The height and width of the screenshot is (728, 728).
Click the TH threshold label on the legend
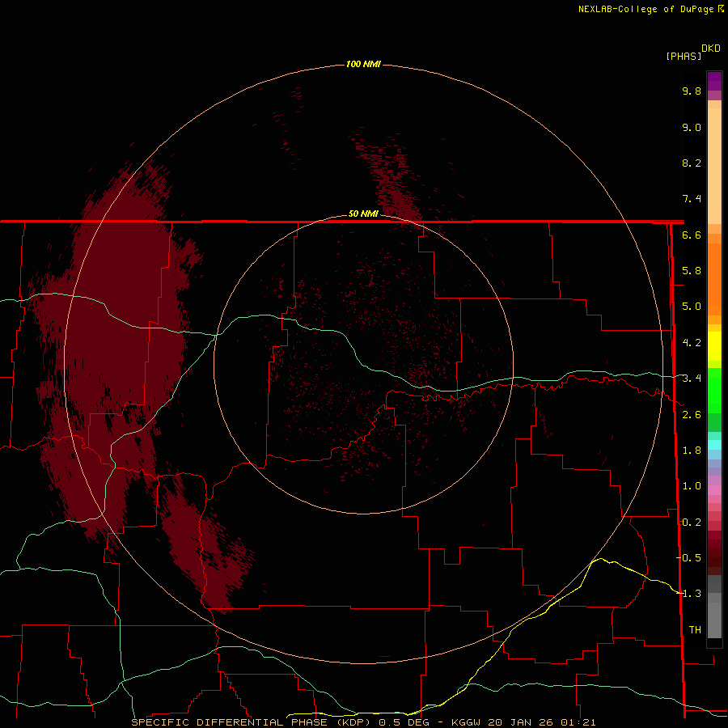(695, 630)
